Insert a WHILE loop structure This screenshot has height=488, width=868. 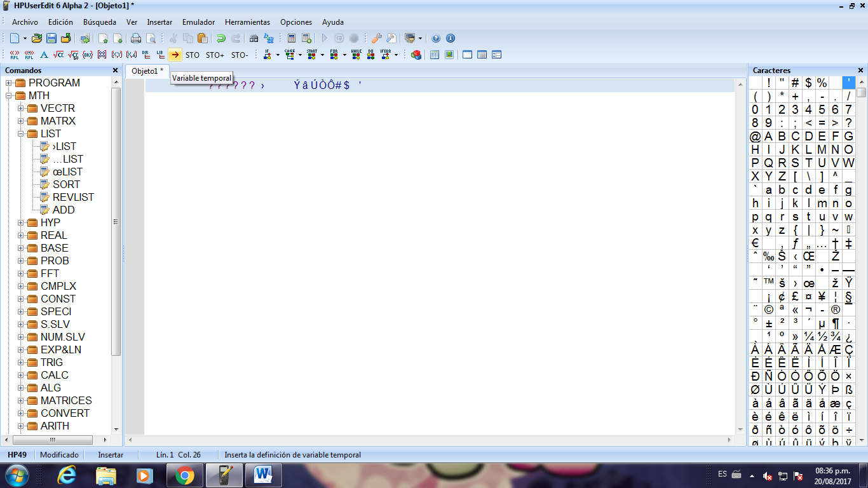tap(356, 55)
